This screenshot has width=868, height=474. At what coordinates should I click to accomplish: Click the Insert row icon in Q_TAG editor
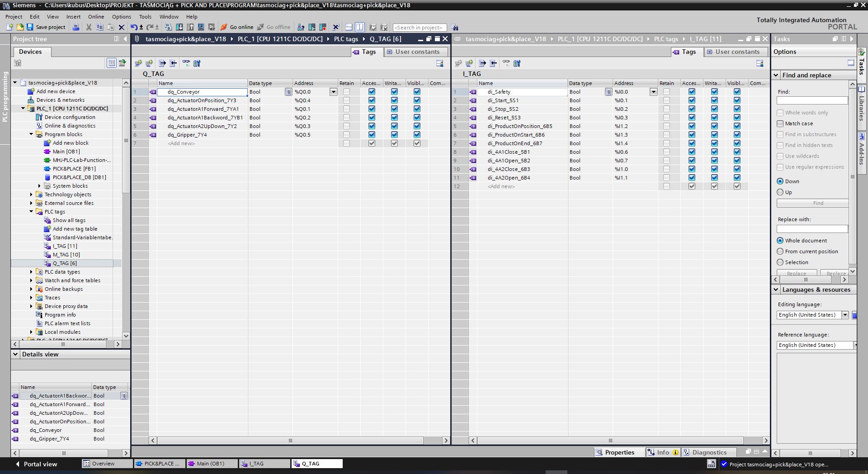138,63
